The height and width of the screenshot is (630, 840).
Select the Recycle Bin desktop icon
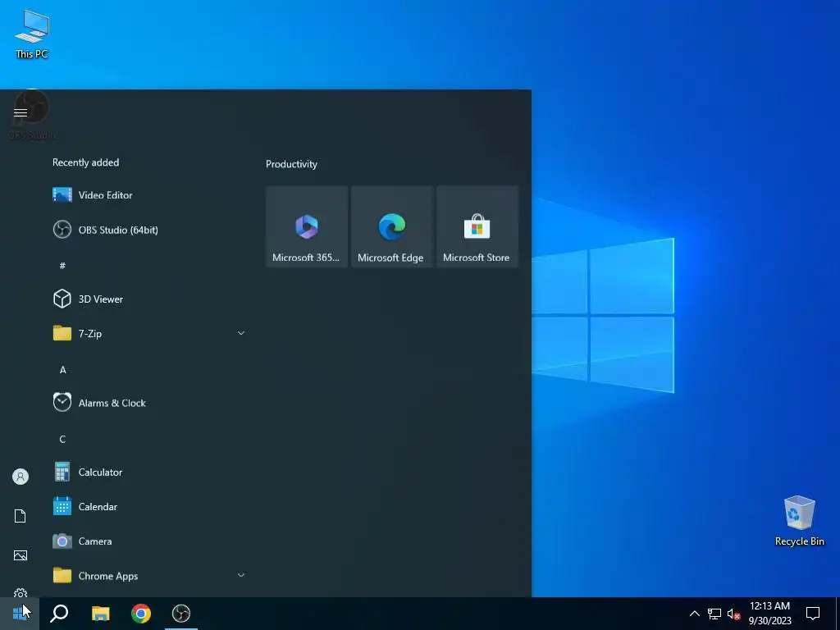799,521
